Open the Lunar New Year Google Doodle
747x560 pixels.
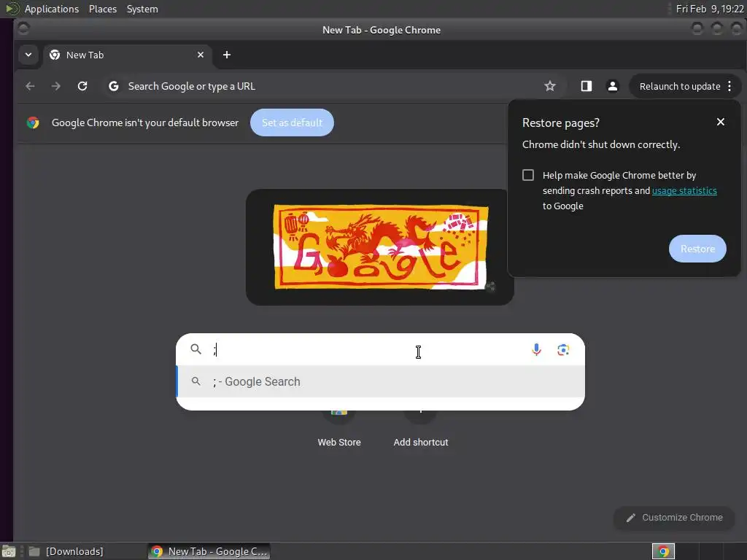point(381,246)
